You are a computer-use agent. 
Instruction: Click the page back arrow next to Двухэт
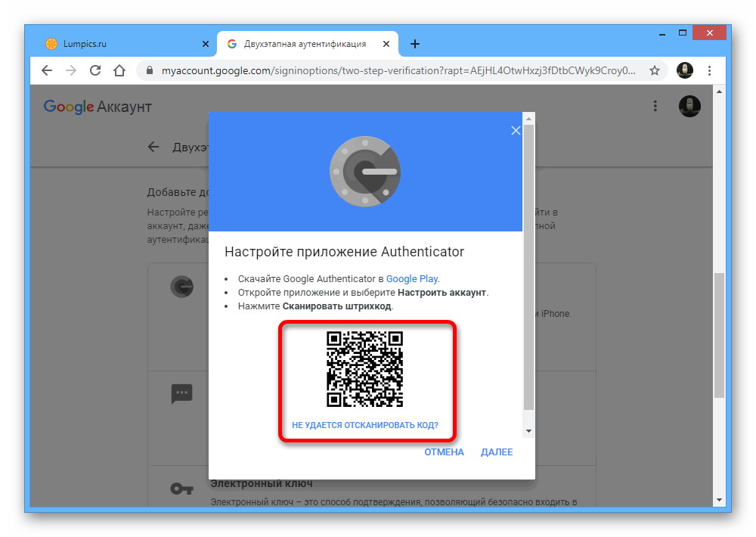click(153, 147)
